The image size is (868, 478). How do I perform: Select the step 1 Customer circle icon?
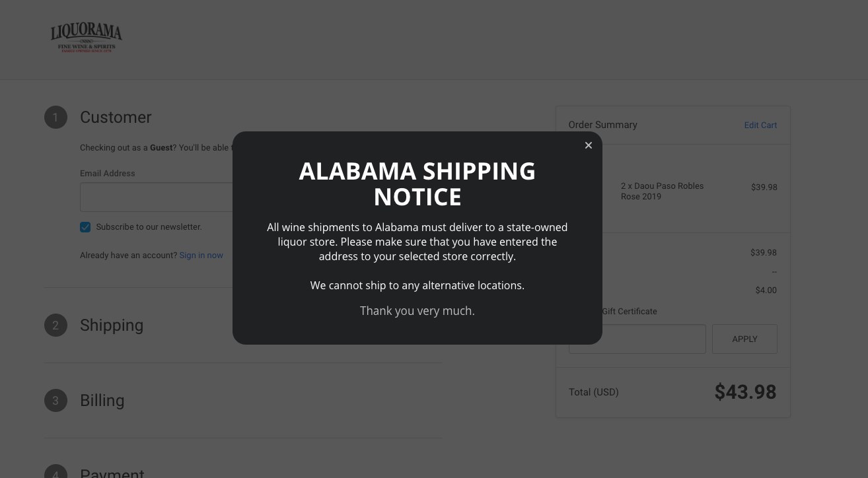click(x=56, y=118)
